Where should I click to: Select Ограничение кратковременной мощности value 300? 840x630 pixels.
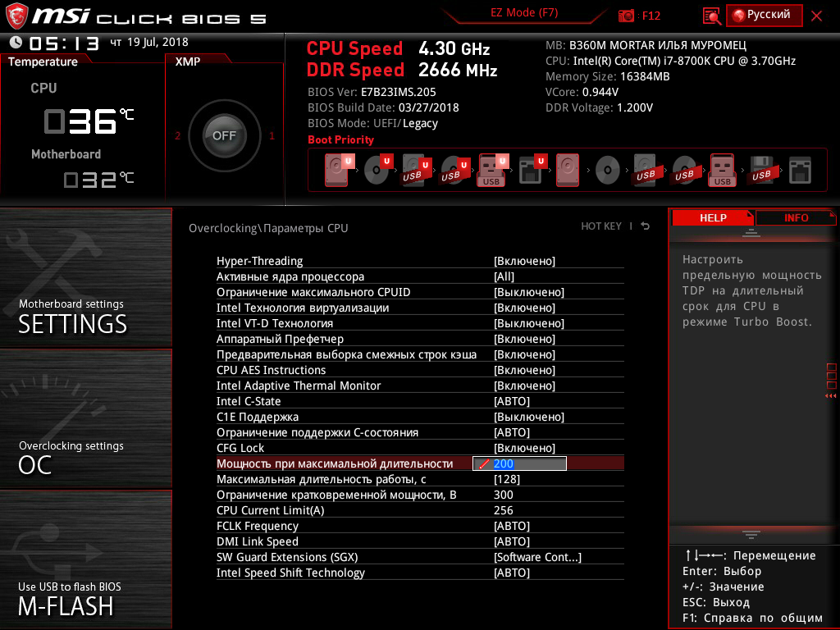pos(503,495)
